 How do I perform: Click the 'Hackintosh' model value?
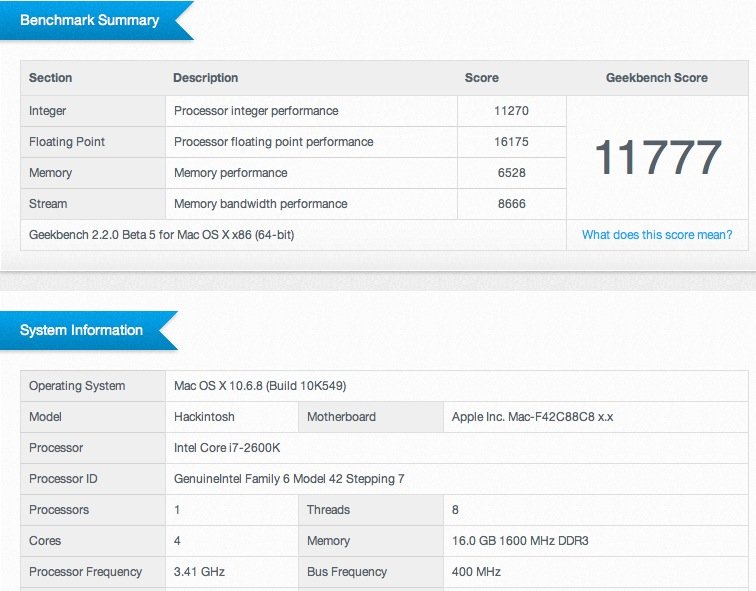(x=204, y=416)
